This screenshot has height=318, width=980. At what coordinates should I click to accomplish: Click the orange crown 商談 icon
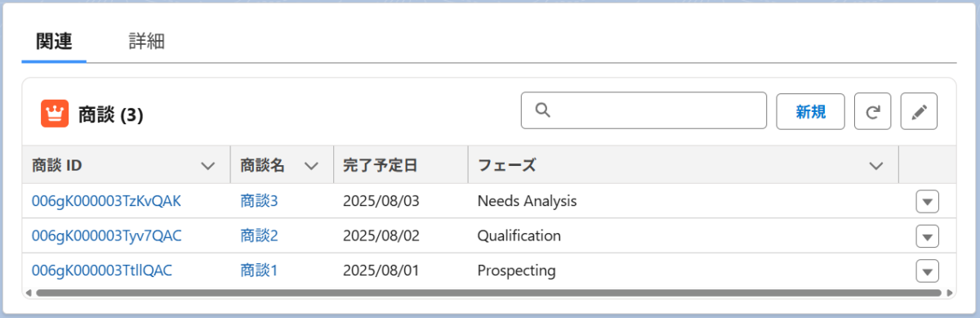click(x=54, y=114)
